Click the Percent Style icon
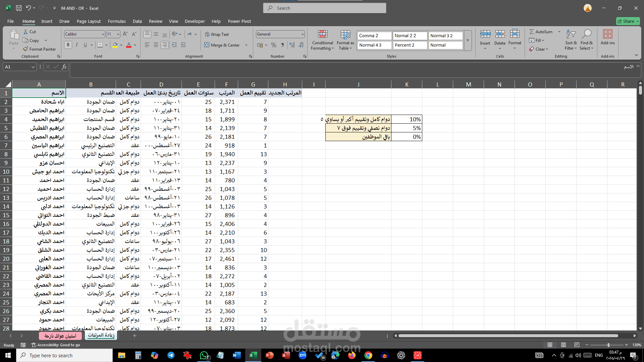Image resolution: width=644 pixels, height=362 pixels. [x=274, y=45]
